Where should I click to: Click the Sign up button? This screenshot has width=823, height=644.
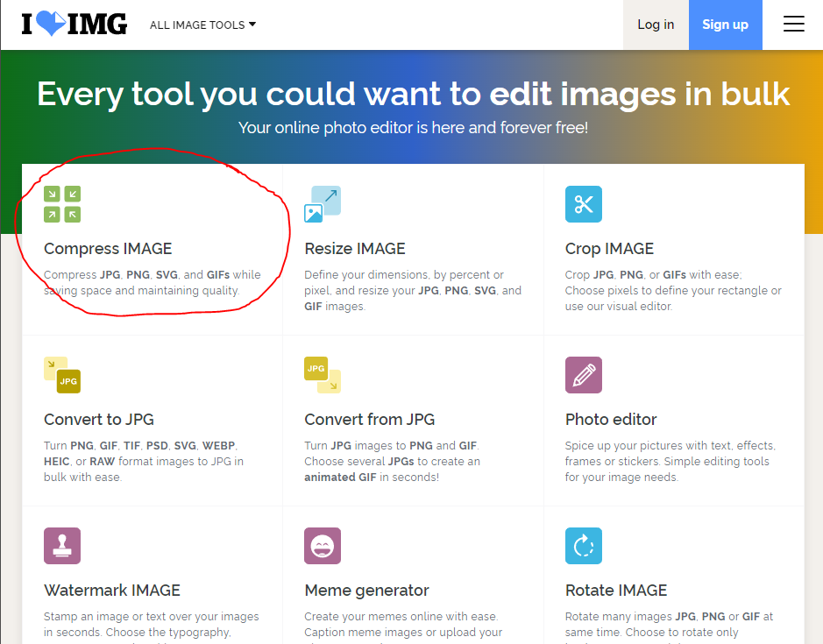(726, 25)
